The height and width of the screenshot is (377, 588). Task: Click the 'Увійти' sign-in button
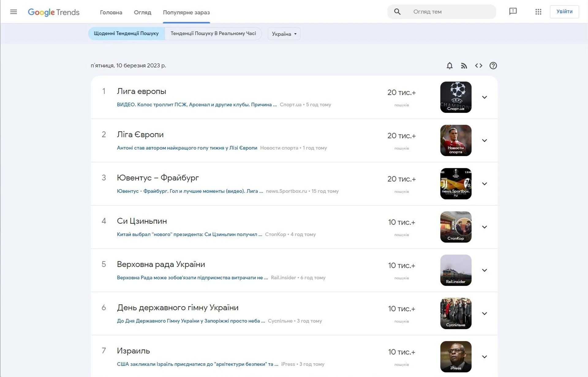pos(564,12)
